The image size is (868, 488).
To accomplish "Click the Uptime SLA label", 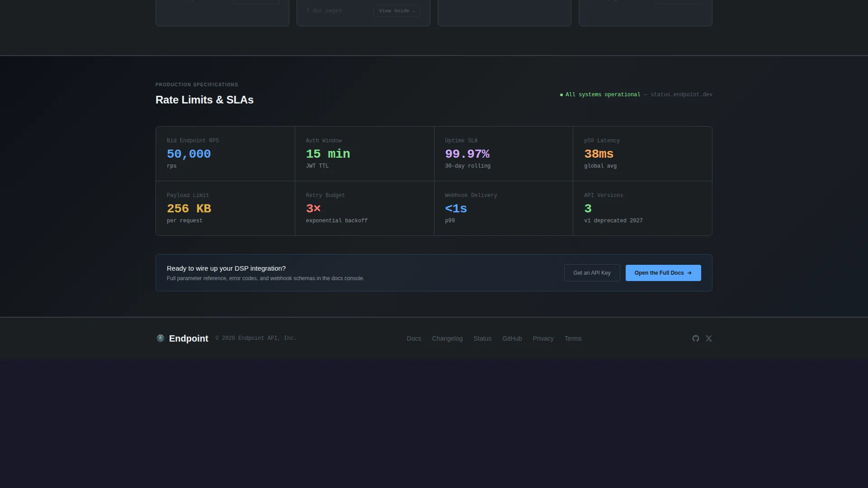I will [x=461, y=141].
